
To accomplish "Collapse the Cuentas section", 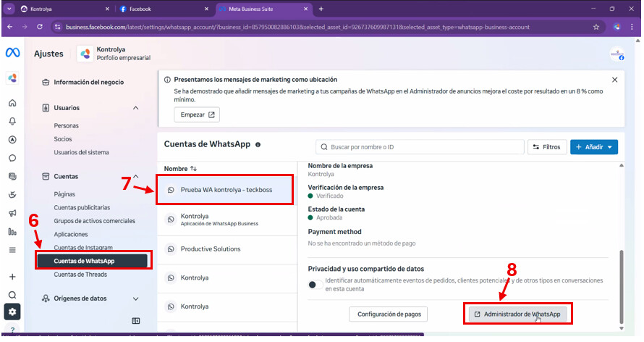I will [136, 176].
